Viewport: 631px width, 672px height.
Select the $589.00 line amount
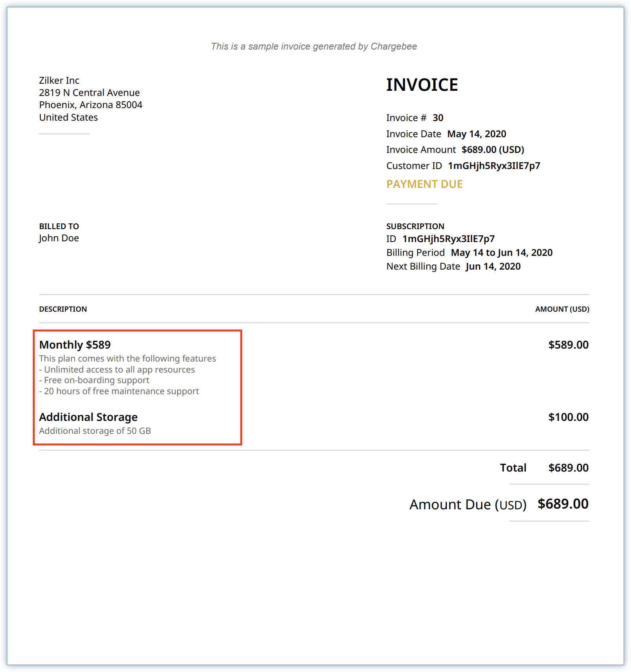(568, 345)
